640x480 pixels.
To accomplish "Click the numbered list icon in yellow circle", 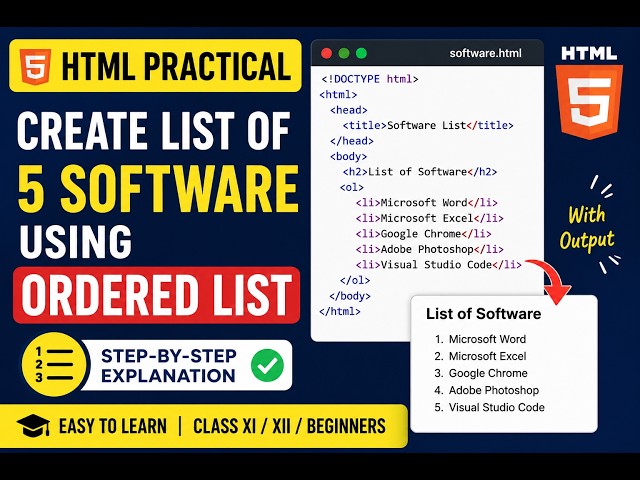I will (x=54, y=364).
